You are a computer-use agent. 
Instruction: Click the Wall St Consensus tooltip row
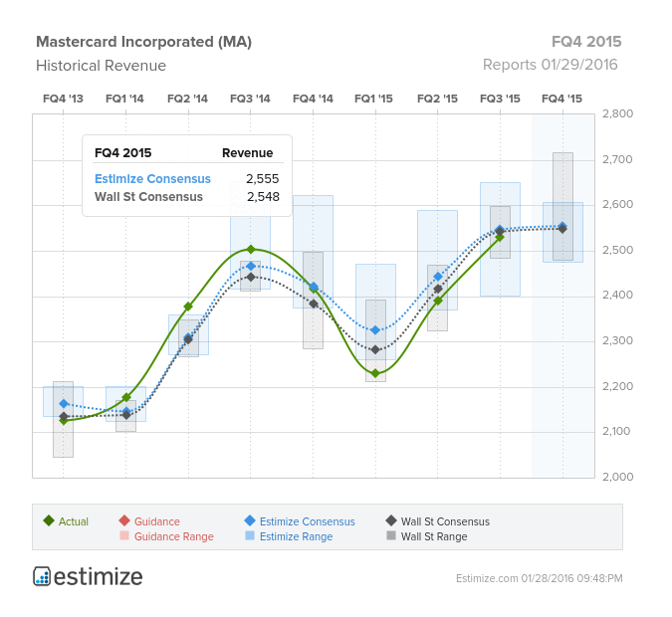[x=187, y=197]
